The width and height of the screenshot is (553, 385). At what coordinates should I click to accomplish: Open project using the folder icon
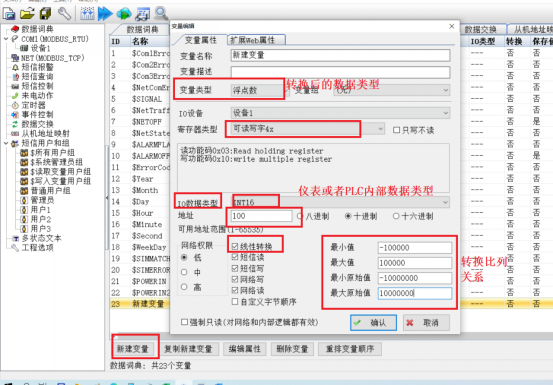click(x=27, y=14)
